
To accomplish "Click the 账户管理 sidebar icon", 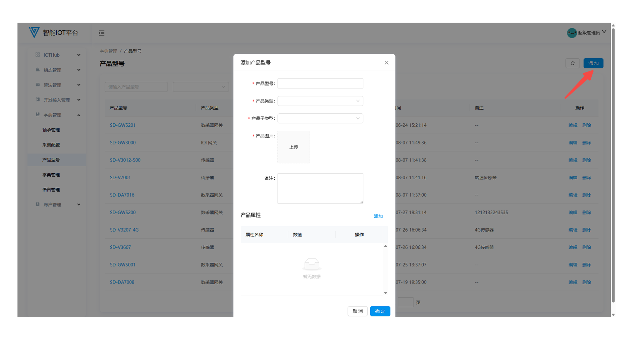I will tap(38, 204).
